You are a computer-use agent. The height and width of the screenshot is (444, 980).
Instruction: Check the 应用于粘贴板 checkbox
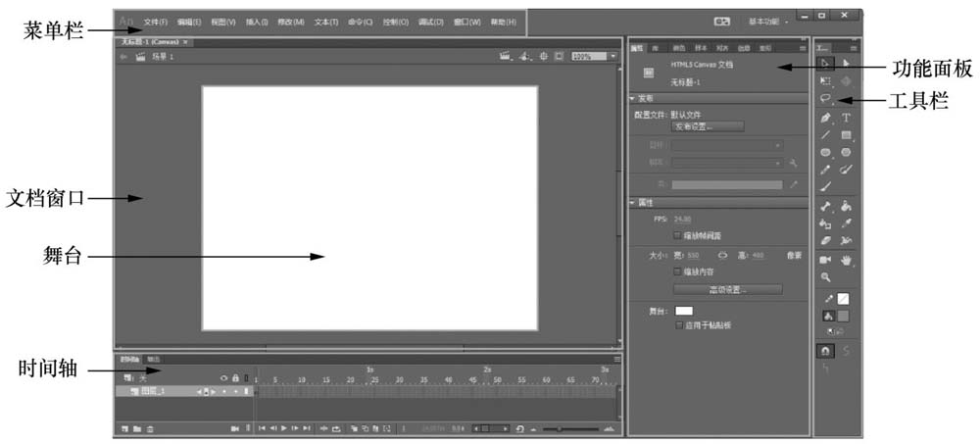click(x=679, y=325)
